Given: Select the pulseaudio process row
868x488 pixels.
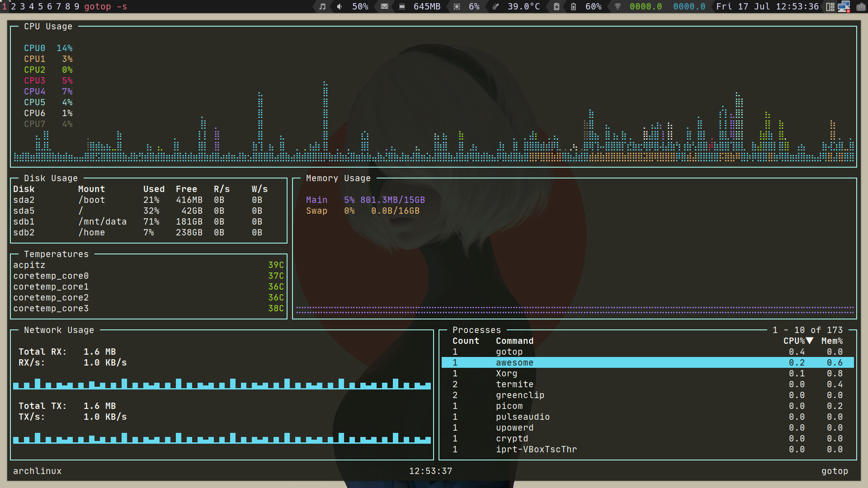Looking at the screenshot, I should pos(523,417).
